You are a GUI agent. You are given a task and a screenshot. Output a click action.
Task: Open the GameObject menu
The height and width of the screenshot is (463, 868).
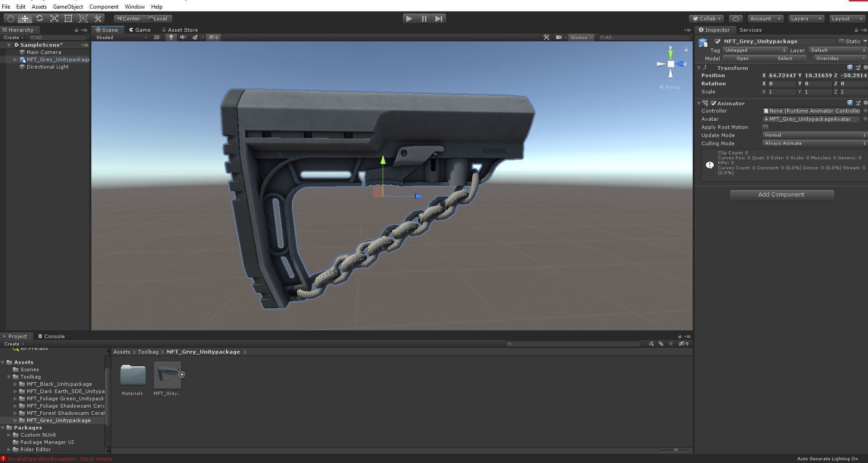pyautogui.click(x=68, y=7)
